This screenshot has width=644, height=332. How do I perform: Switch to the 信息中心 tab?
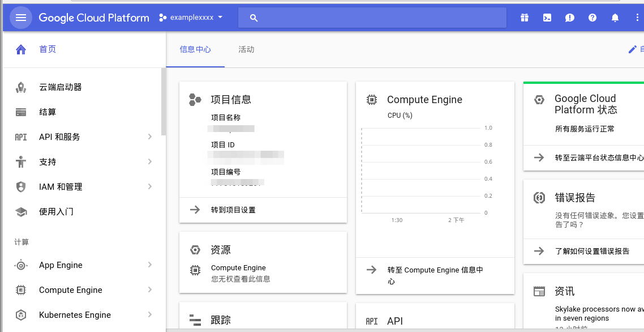195,49
